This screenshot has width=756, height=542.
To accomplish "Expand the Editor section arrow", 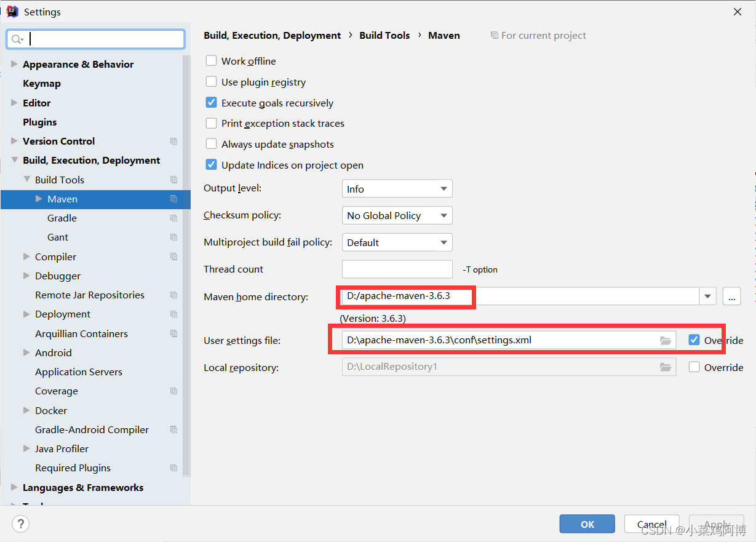I will click(x=14, y=103).
